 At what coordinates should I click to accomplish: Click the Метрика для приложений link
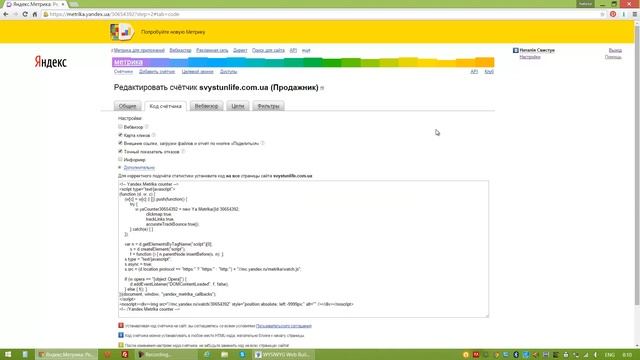coord(139,50)
